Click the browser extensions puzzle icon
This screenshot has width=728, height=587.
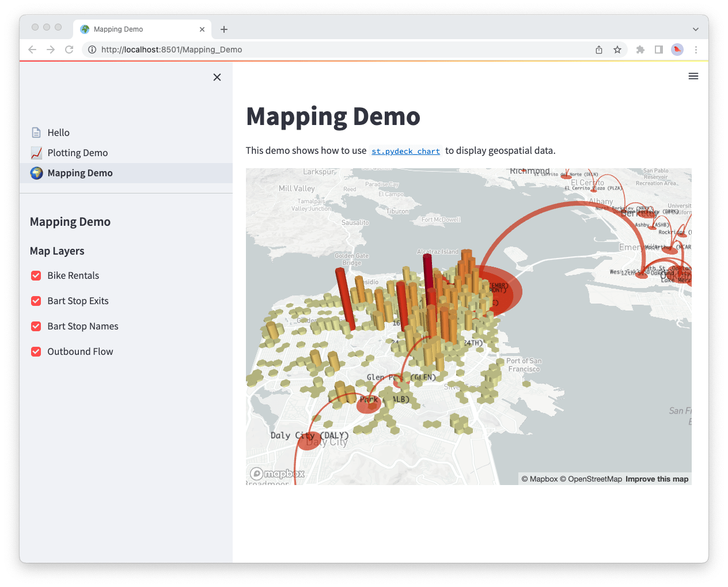coord(640,50)
